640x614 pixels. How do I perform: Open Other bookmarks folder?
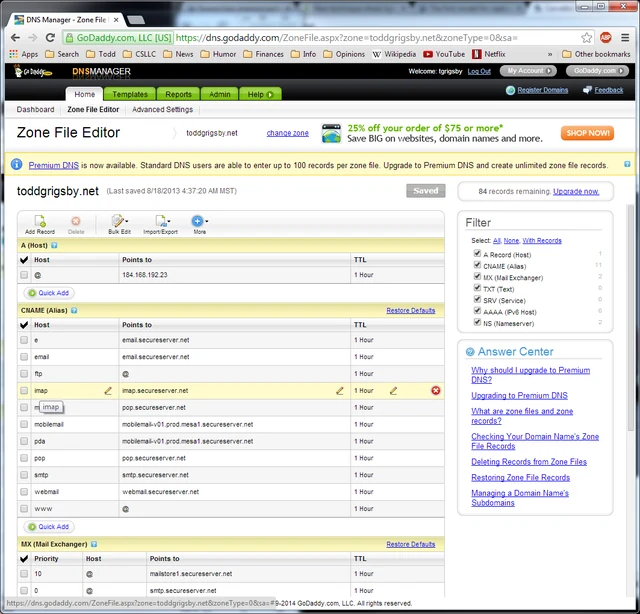pyautogui.click(x=596, y=54)
